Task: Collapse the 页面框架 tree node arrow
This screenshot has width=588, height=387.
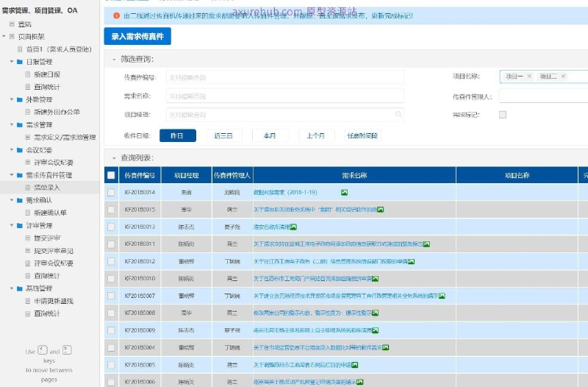Action: 4,36
